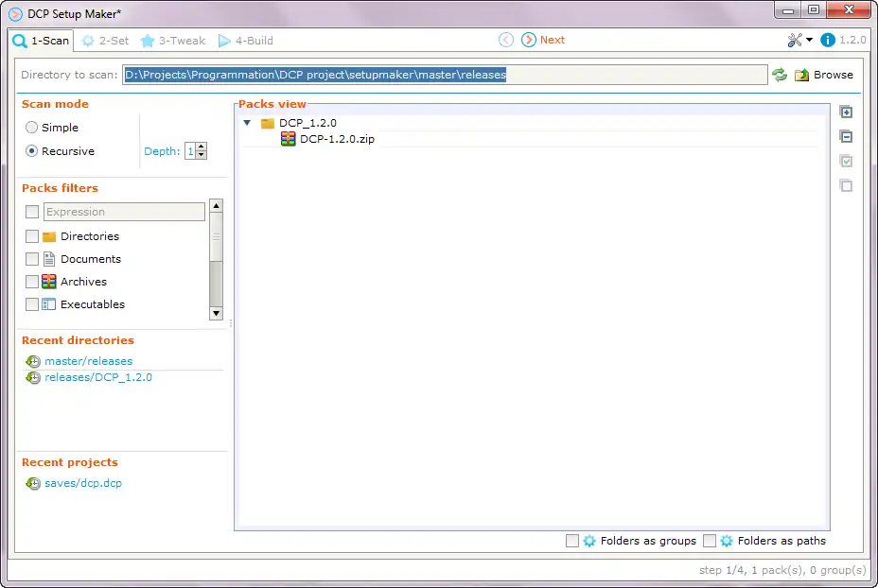Viewport: 878px width, 588px height.
Task: Click the panel splitter handle beside filters
Action: [x=231, y=323]
